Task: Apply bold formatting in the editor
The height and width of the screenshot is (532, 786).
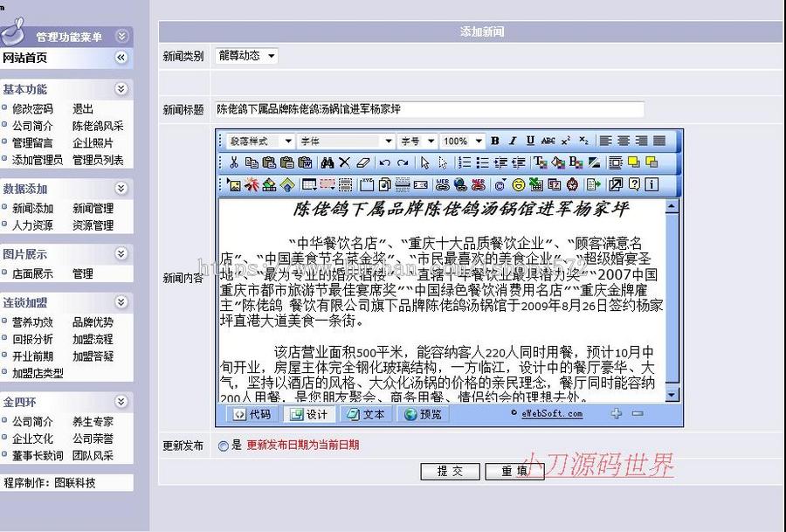Action: [495, 141]
